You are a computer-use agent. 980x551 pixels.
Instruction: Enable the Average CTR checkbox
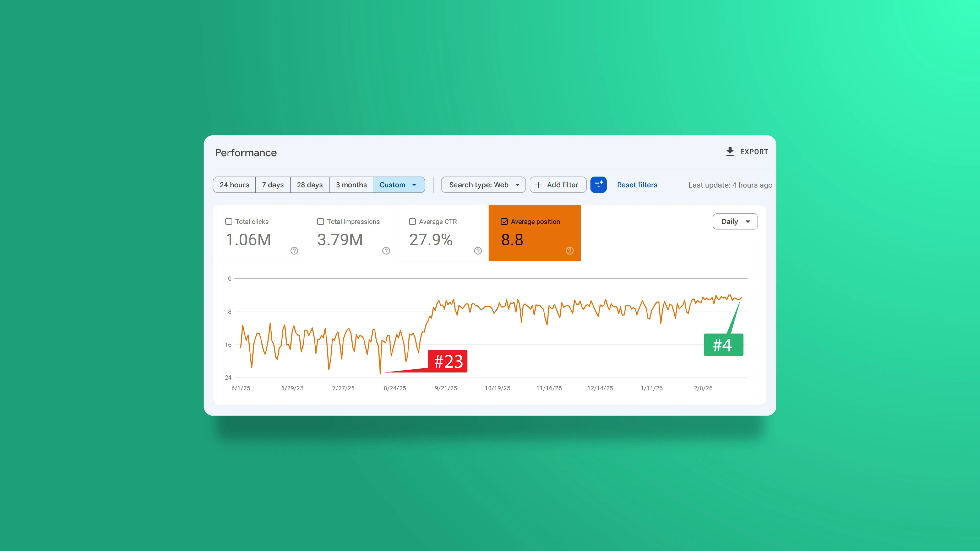click(x=412, y=221)
